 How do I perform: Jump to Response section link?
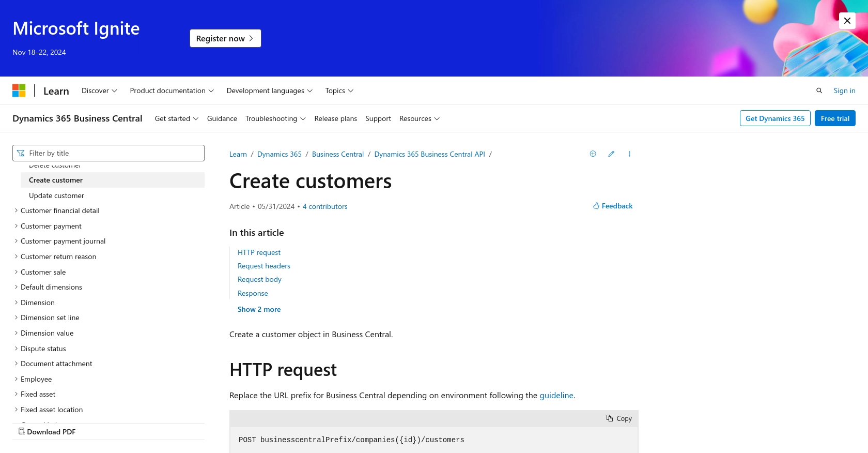253,293
